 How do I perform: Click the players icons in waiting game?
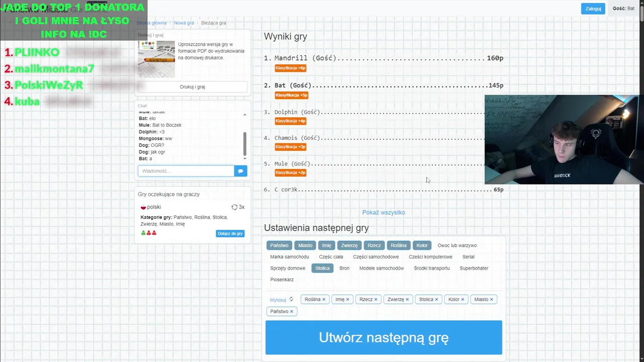pyautogui.click(x=149, y=233)
